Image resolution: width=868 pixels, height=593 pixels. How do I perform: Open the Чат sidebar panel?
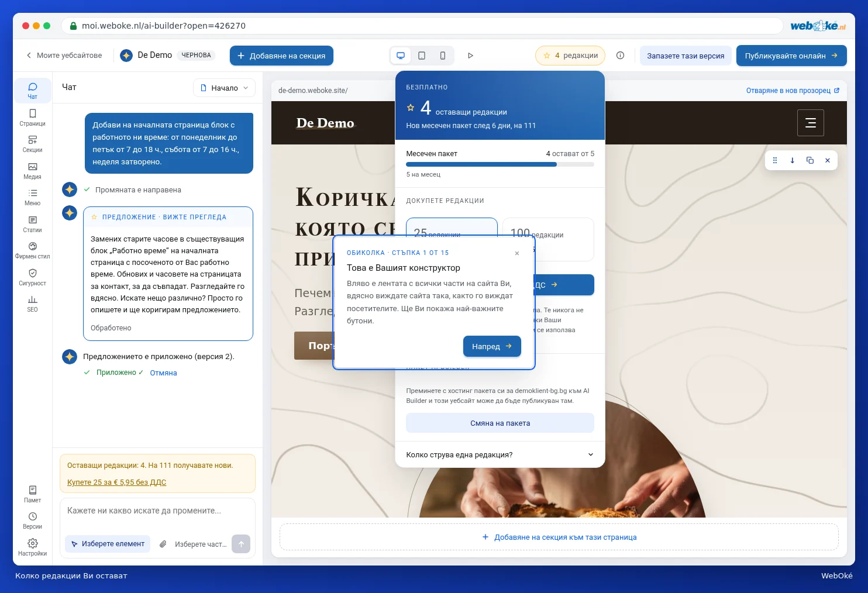32,91
